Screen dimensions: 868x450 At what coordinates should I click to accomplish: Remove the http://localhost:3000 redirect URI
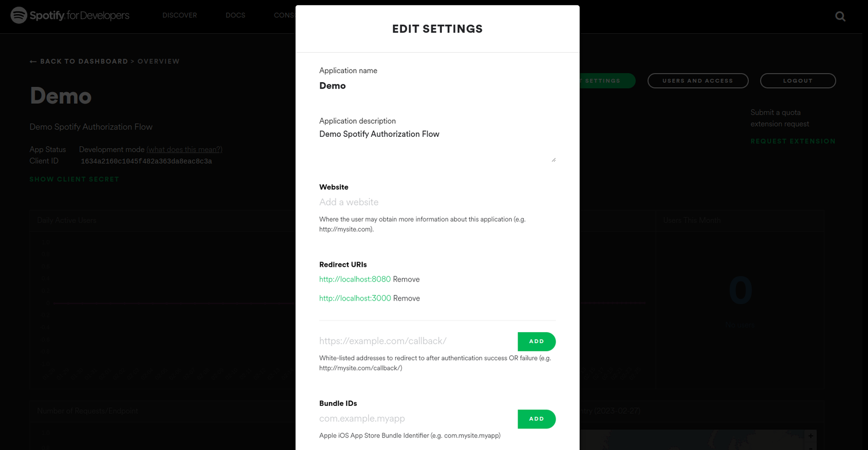pyautogui.click(x=406, y=298)
